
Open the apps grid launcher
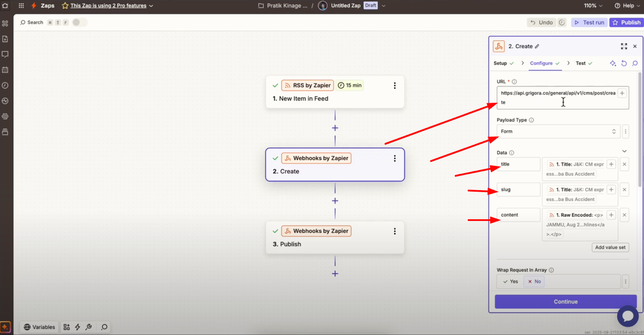(21, 6)
